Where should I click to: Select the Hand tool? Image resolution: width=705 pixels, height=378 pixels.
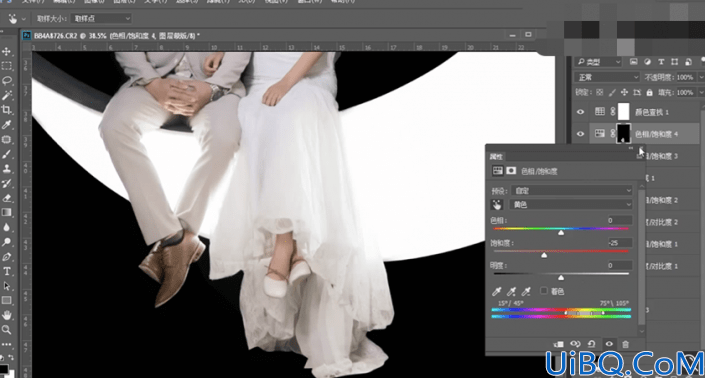pyautogui.click(x=6, y=315)
